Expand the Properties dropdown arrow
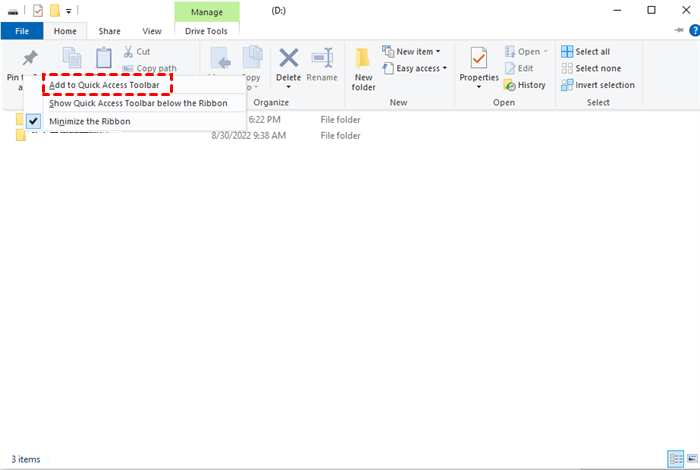700x470 pixels. click(x=479, y=87)
